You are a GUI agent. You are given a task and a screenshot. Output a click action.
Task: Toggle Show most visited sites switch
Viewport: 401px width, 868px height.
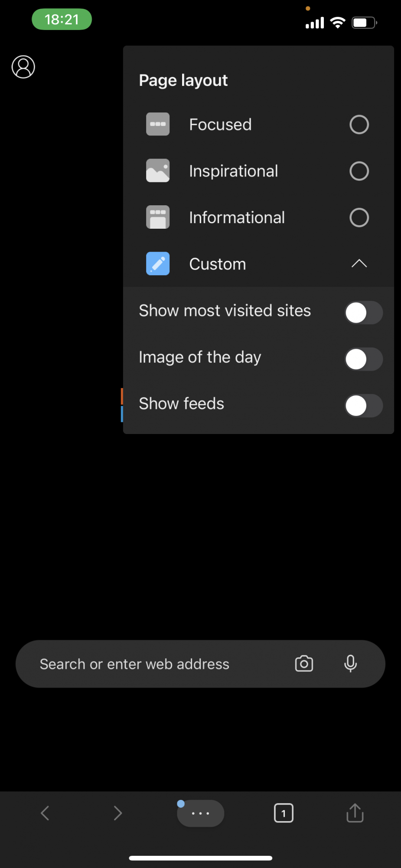tap(363, 313)
